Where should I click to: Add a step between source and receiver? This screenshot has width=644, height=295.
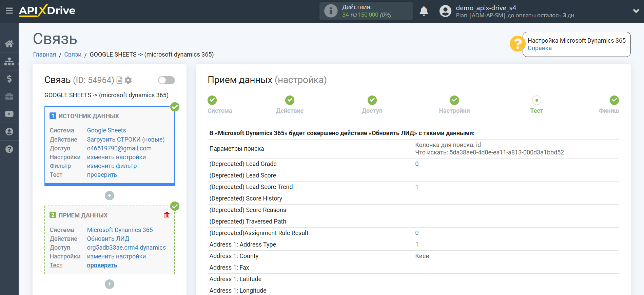110,196
